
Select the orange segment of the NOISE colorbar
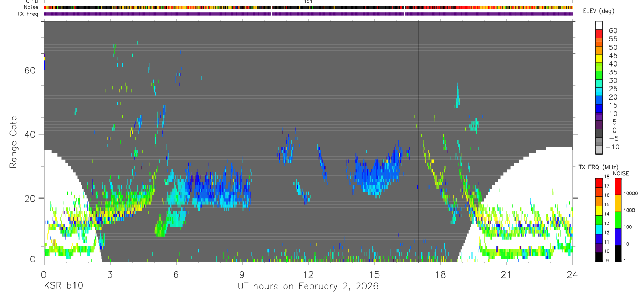[618, 202]
